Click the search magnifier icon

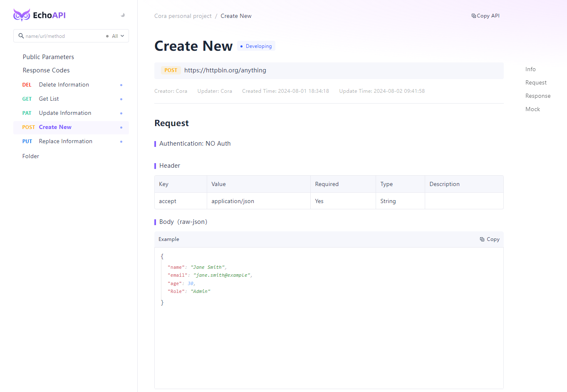click(21, 36)
